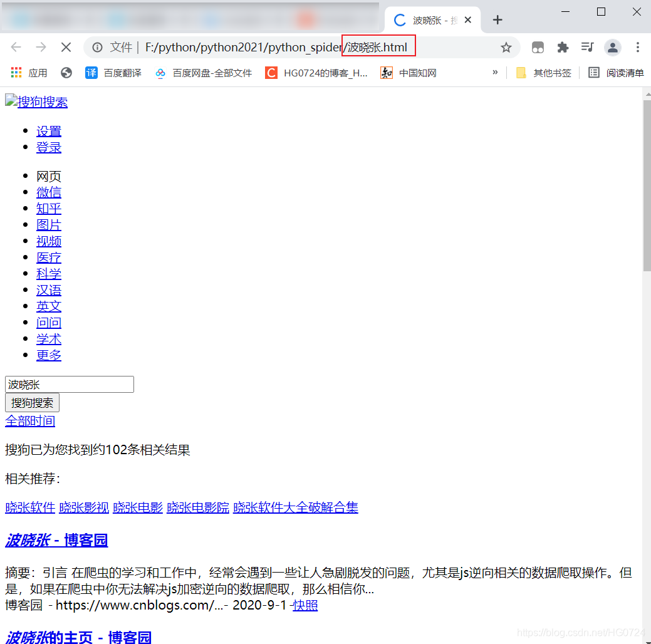This screenshot has height=644, width=651.
Task: Open related suggestion 晓张影视
Action: click(x=84, y=507)
